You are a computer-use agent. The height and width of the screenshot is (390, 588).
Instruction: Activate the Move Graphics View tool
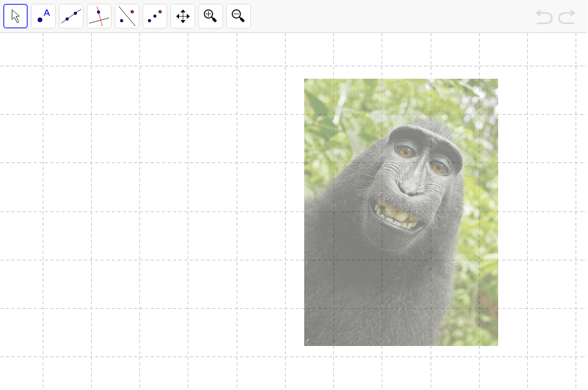[183, 16]
